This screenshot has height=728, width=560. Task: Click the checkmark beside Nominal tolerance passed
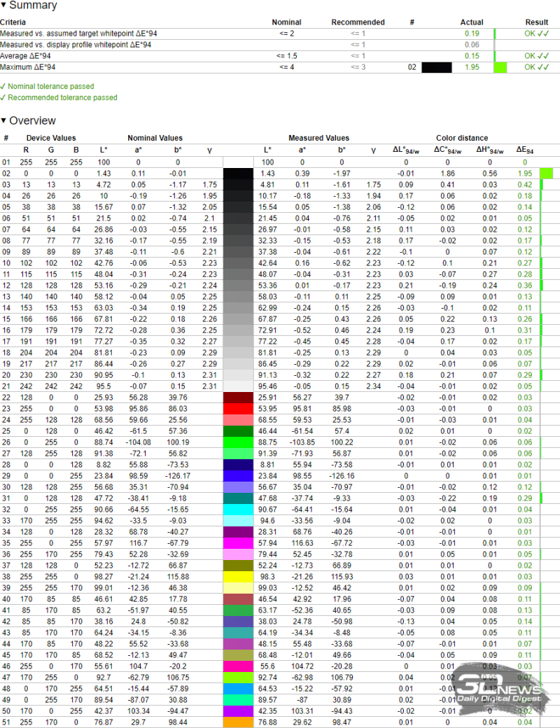pyautogui.click(x=3, y=87)
